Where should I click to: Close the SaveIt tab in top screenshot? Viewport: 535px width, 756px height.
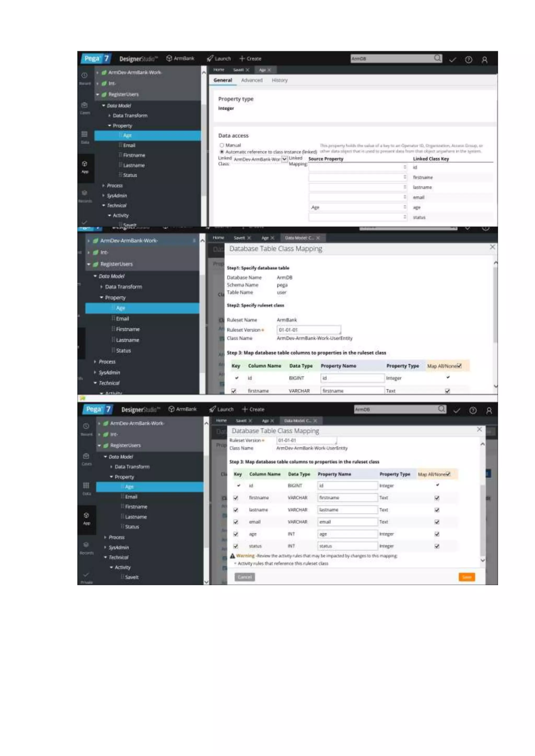(x=247, y=70)
